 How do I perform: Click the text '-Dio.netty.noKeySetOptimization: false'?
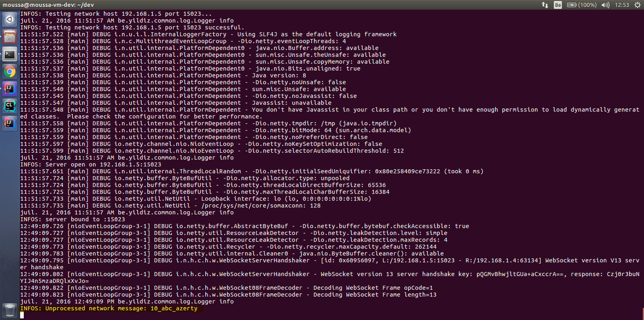313,144
